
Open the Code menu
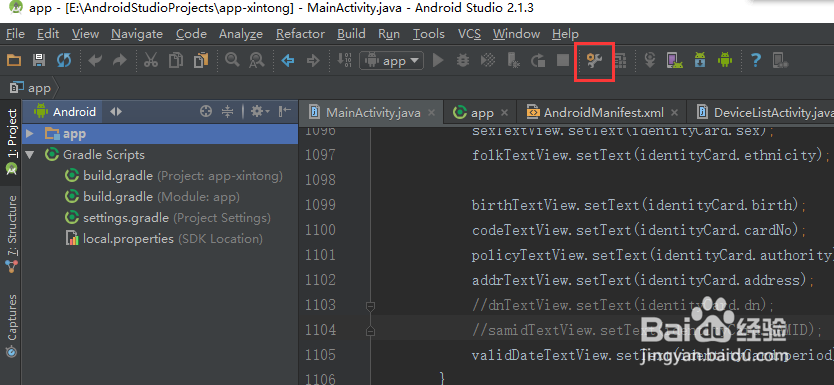click(191, 34)
